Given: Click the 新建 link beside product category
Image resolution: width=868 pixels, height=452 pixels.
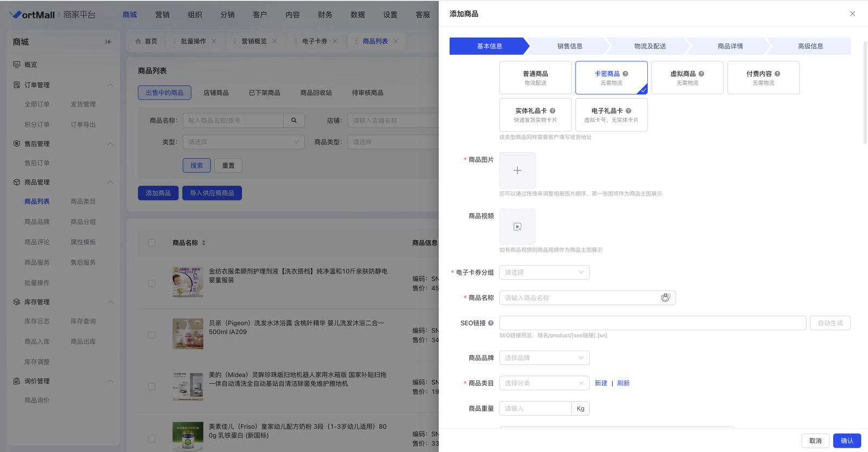Looking at the screenshot, I should click(x=601, y=383).
